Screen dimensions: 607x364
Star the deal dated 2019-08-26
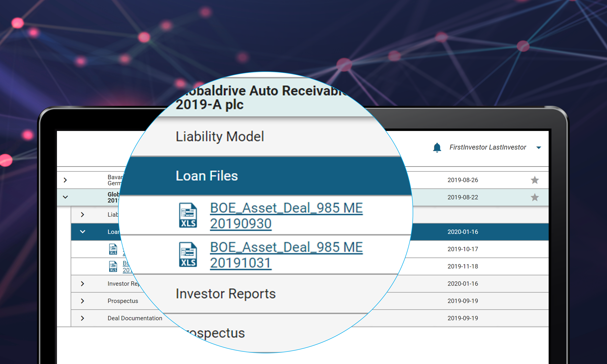(x=535, y=180)
